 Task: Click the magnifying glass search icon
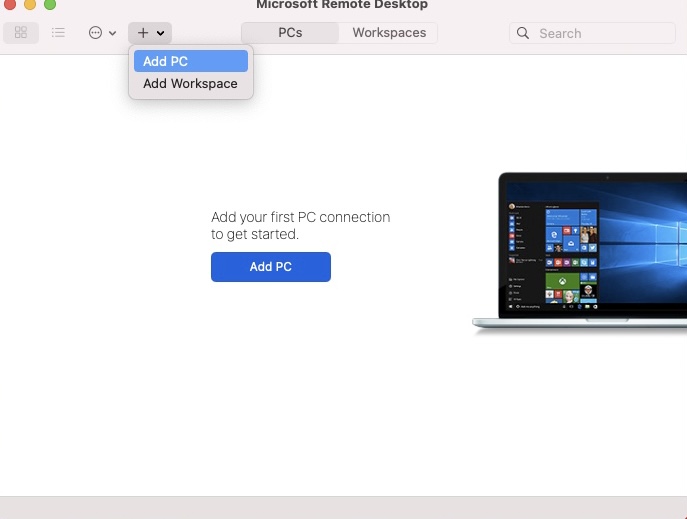(523, 33)
